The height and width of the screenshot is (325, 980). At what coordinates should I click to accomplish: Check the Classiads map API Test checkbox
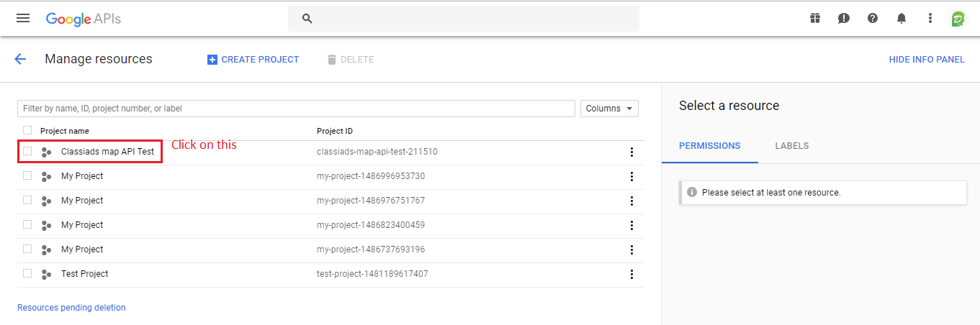click(x=27, y=151)
